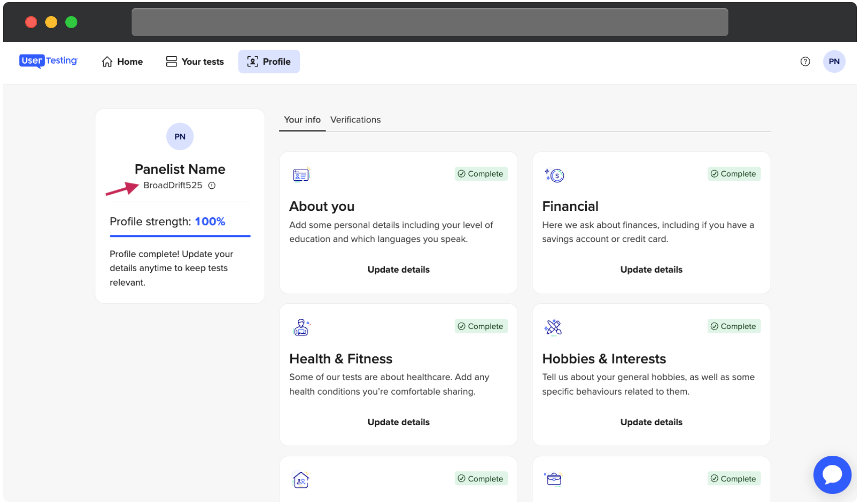860x504 pixels.
Task: Close window with red traffic light
Action: pos(31,22)
